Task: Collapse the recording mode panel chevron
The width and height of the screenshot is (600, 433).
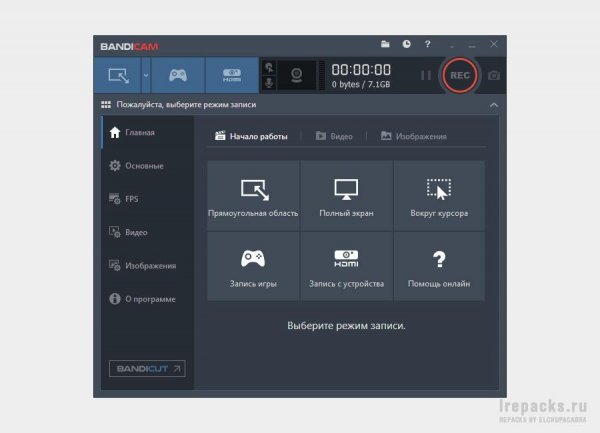Action: [494, 105]
